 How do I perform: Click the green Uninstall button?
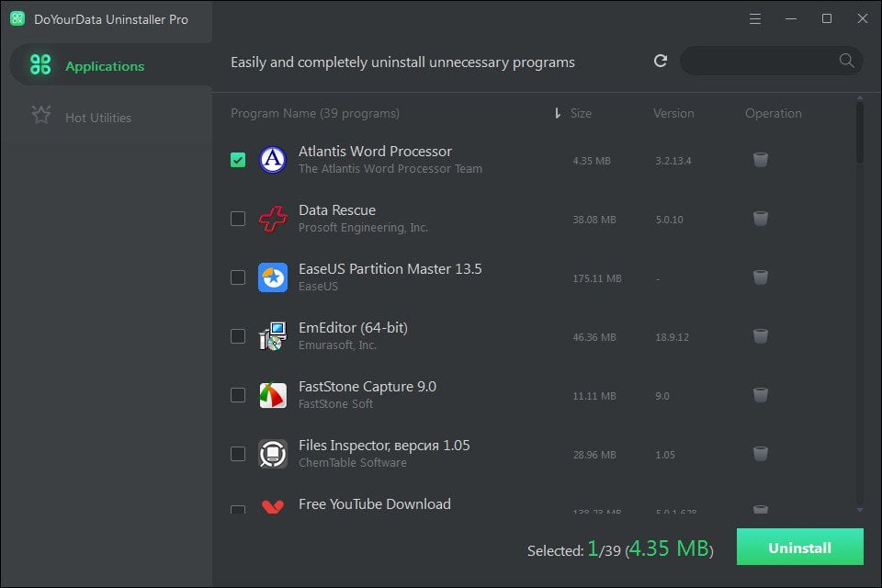[x=798, y=547]
